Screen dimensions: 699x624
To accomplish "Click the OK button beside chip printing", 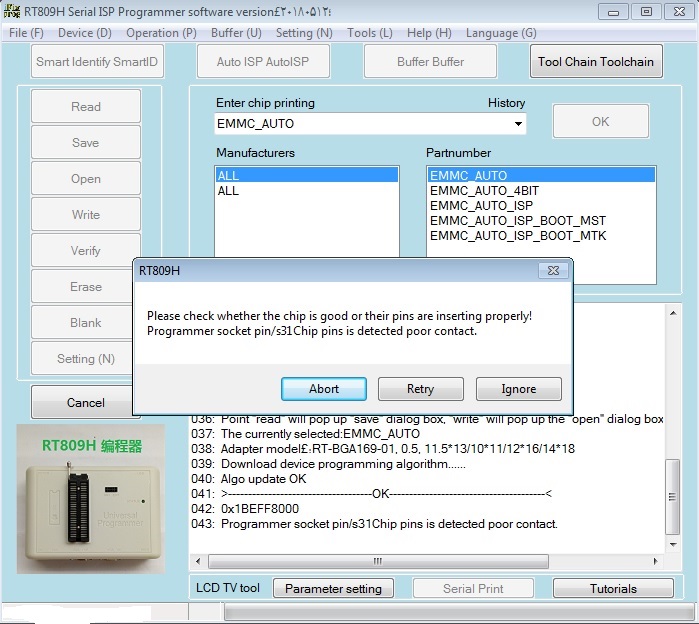I will pos(600,121).
